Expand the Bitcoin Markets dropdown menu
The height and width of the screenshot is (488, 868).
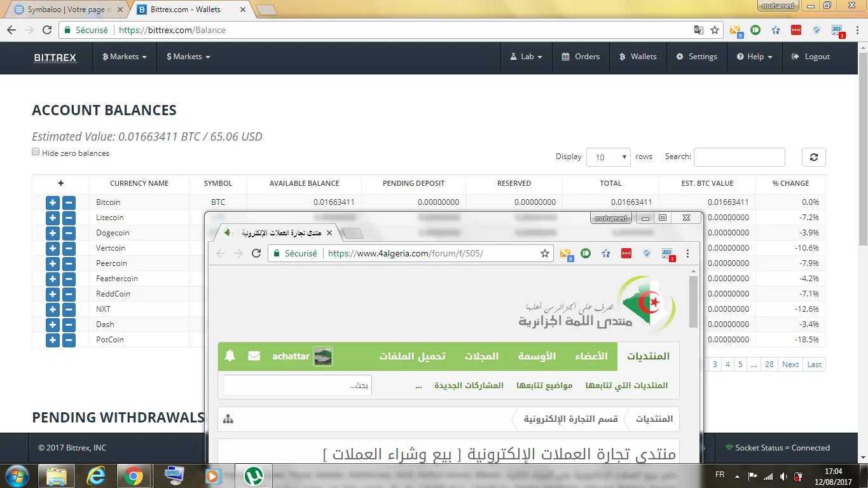click(x=125, y=57)
